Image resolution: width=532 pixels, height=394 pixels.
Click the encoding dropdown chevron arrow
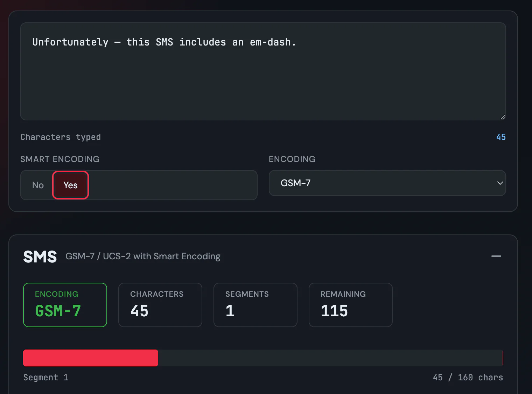pos(500,183)
